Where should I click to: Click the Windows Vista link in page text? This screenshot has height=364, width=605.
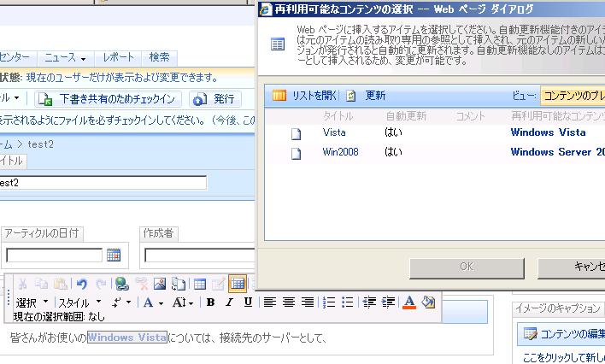[127, 338]
